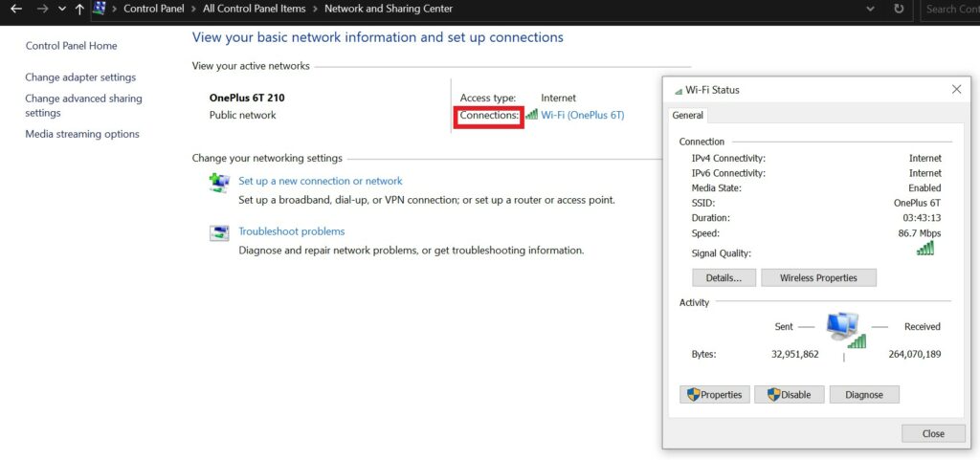Screen dimensions: 980x460
Task: Select General tab in Wi-Fi Status
Action: [x=687, y=116]
